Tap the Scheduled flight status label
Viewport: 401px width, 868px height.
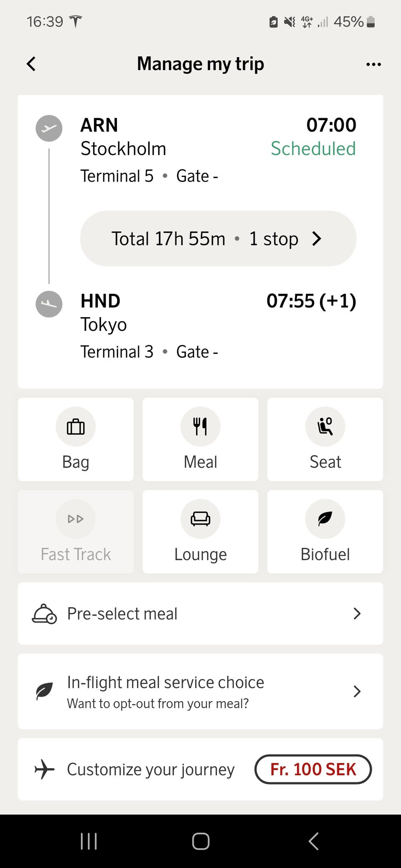pyautogui.click(x=313, y=149)
